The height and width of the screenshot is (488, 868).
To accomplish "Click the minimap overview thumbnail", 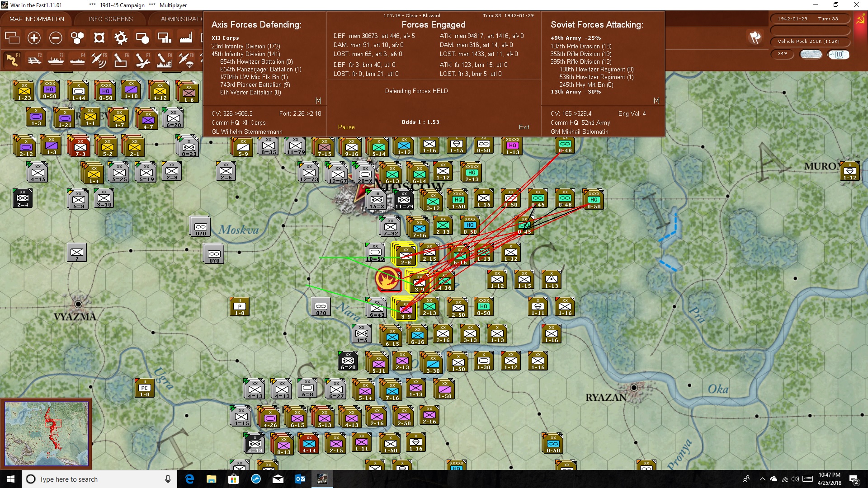I will point(47,434).
